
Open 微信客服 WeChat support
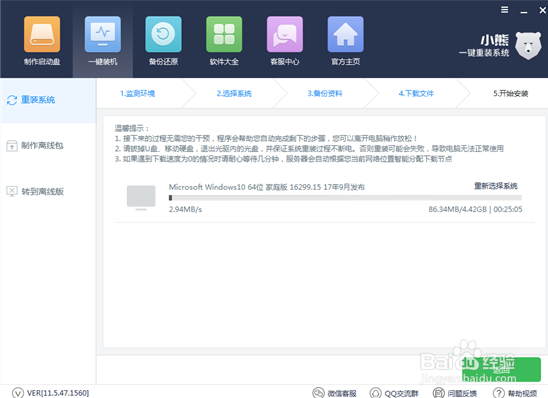pyautogui.click(x=334, y=393)
